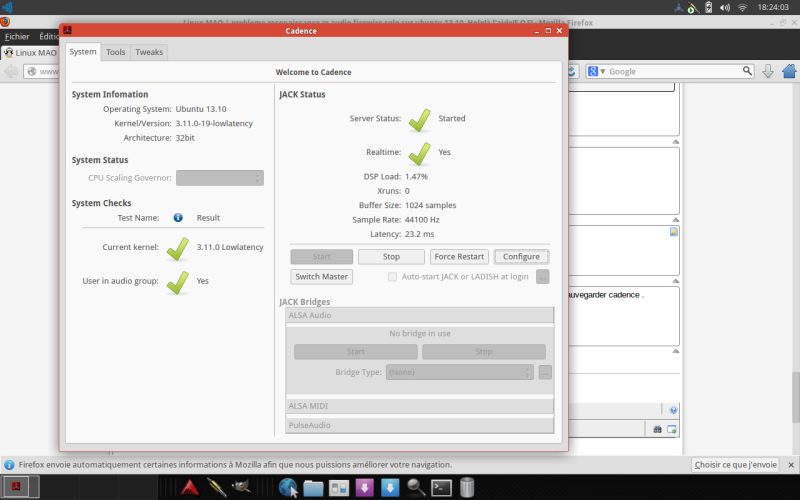Screen dimensions: 800x500
Task: Click collapse arrow above the 'sauvegarder cadence' box
Action: 676,281
